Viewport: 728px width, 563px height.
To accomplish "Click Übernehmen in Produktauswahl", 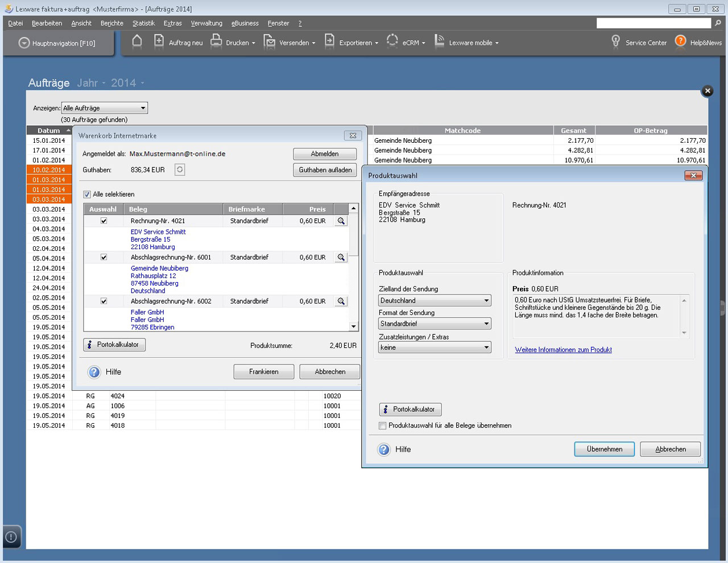I will (605, 449).
